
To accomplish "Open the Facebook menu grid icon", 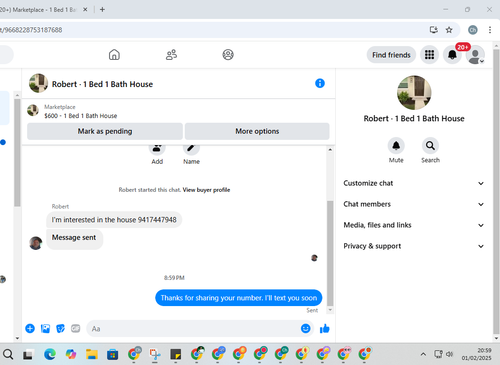I will pos(429,55).
